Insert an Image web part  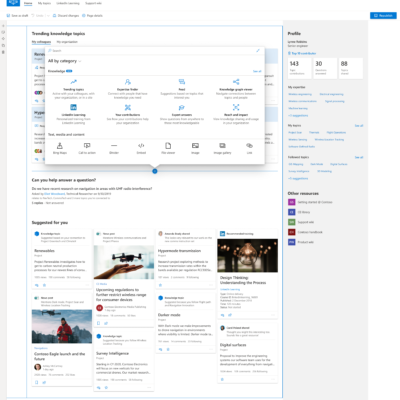tap(195, 148)
